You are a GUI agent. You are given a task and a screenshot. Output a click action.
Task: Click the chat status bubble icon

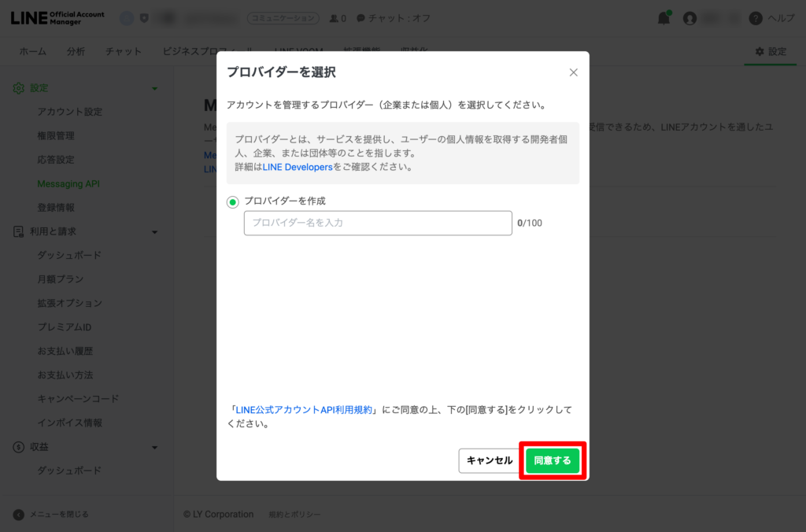coord(360,18)
